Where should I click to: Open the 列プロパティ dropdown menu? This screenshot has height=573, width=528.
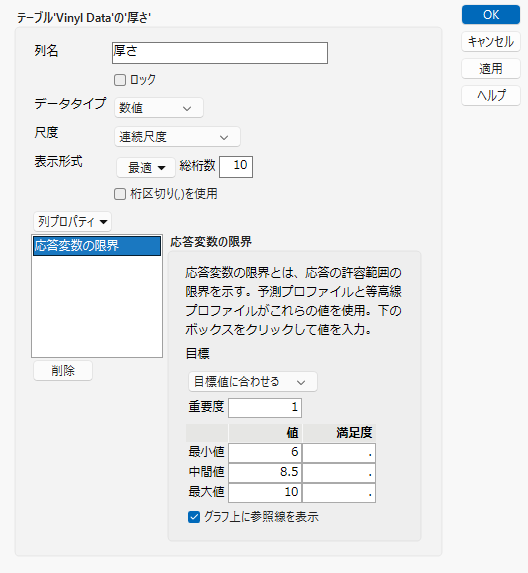pyautogui.click(x=72, y=221)
